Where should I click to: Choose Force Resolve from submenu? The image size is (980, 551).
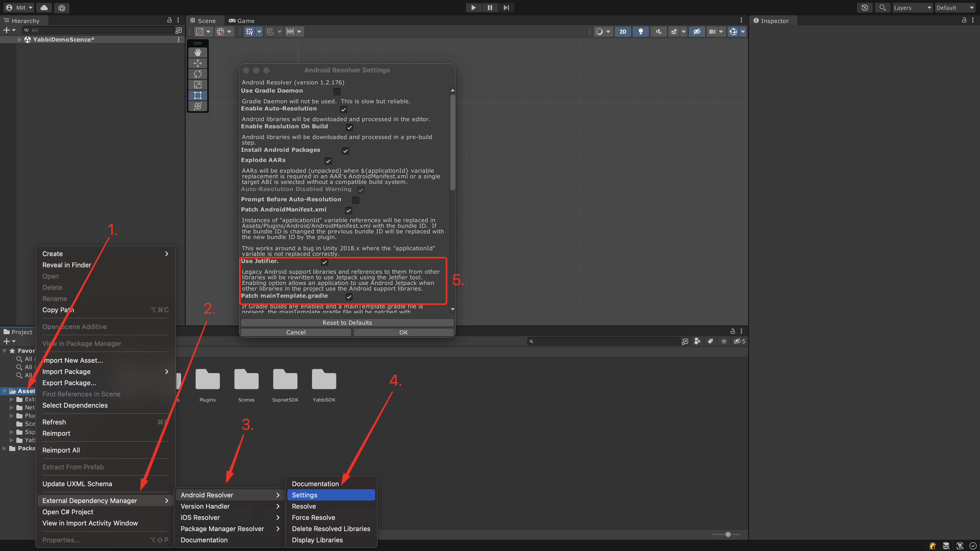(313, 517)
